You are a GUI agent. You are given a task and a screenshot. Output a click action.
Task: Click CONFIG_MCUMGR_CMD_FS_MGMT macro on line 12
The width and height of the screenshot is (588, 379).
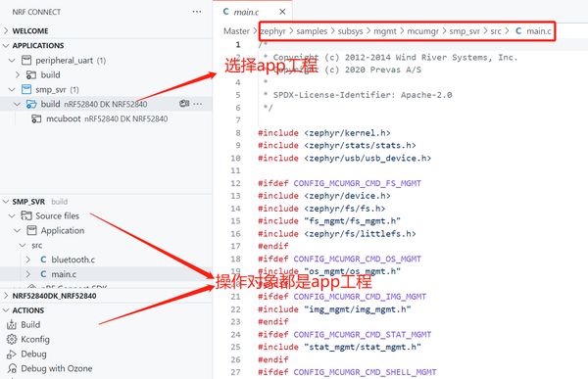pyautogui.click(x=357, y=183)
